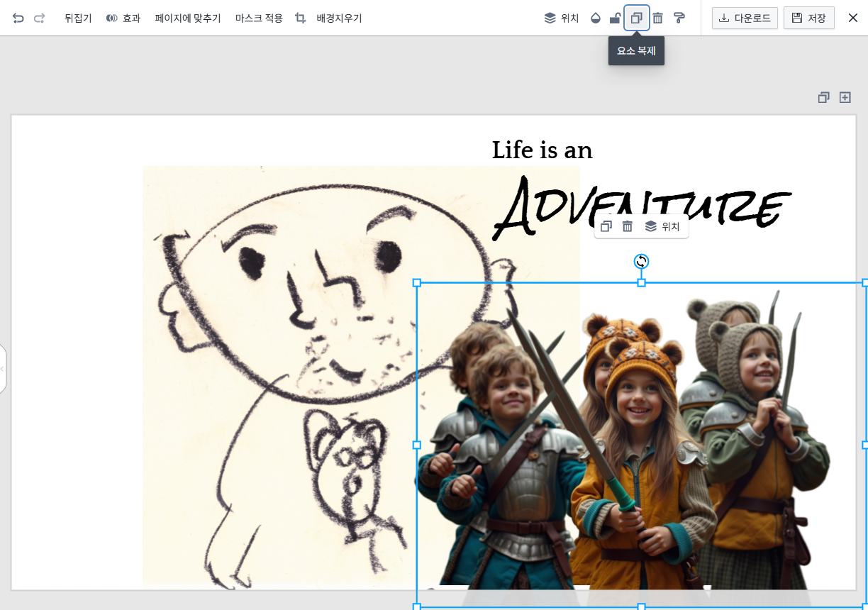Click the trash delete icon in top toolbar

pyautogui.click(x=658, y=18)
